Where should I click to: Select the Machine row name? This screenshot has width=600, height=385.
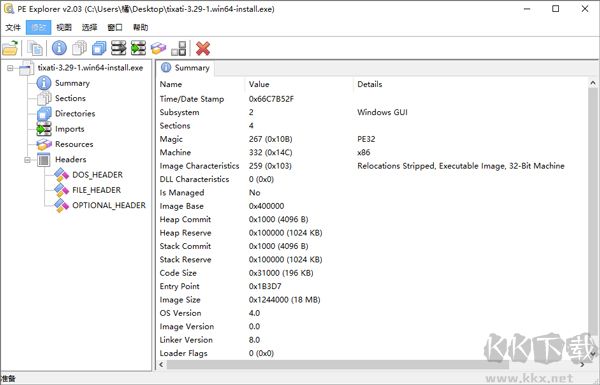coord(175,153)
